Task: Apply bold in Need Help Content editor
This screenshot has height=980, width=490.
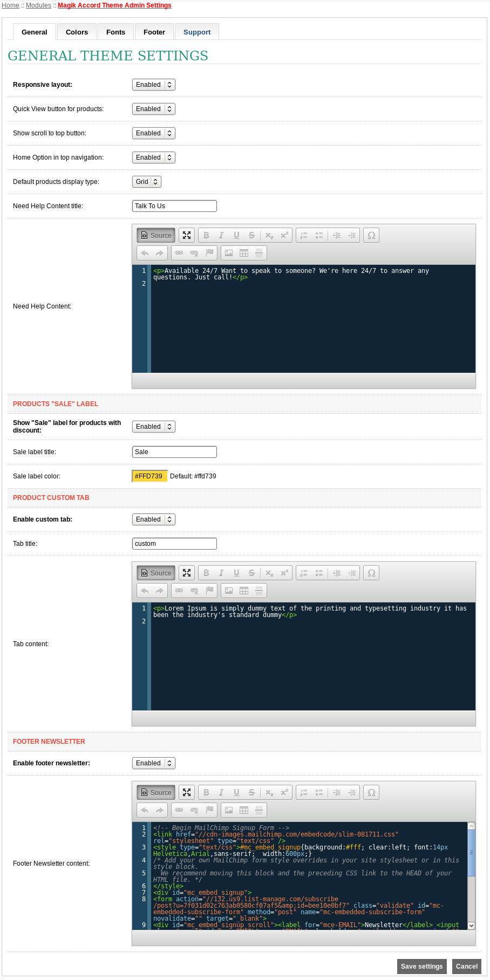Action: click(x=206, y=235)
